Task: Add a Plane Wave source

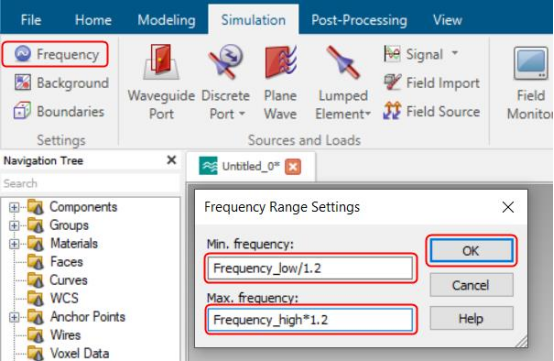Action: [281, 82]
